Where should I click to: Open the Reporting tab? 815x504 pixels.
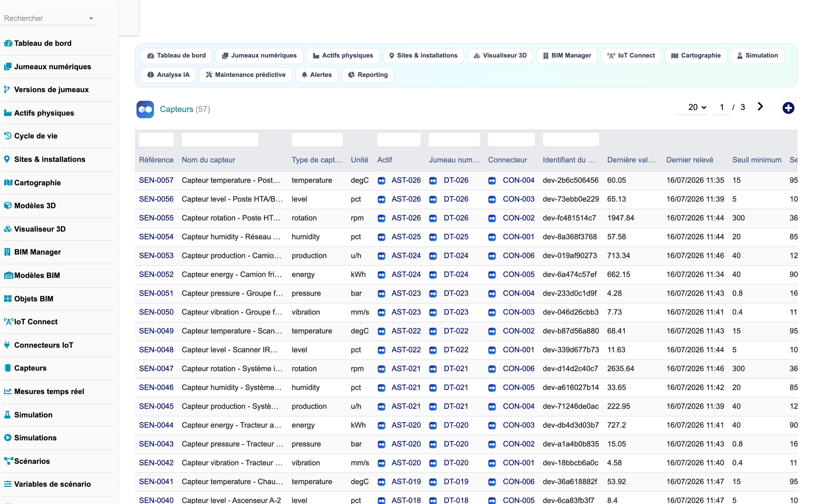tap(368, 75)
